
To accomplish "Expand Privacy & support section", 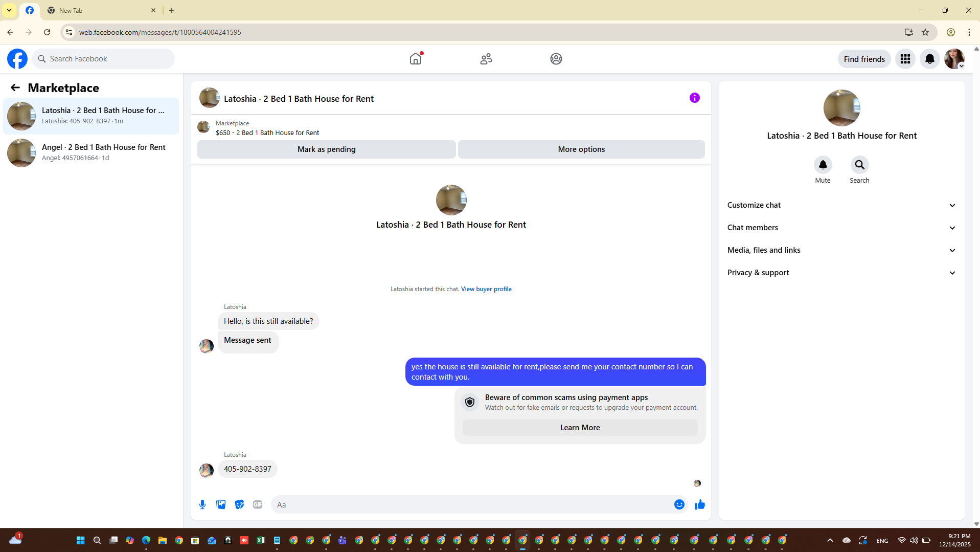I will pos(841,273).
